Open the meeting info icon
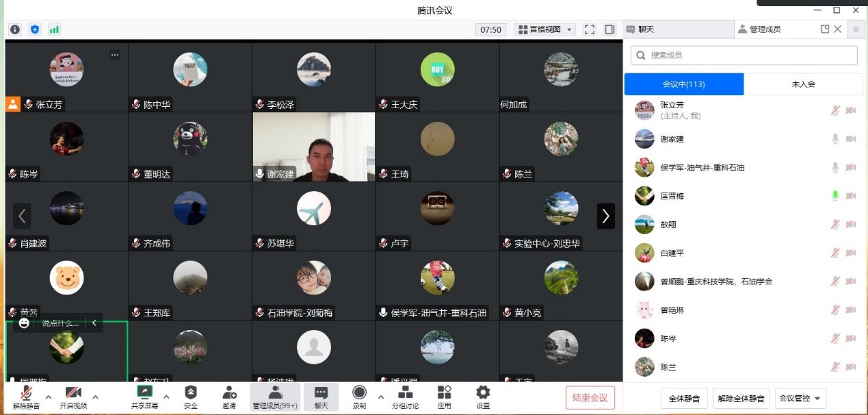Screen dimensions: 868x415 (x=15, y=29)
